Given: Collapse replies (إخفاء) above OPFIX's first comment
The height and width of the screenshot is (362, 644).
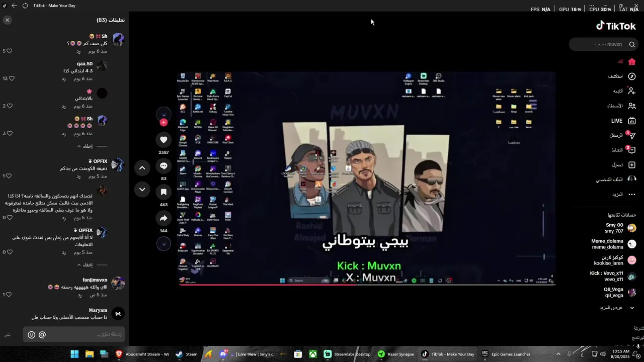Looking at the screenshot, I should point(85,146).
